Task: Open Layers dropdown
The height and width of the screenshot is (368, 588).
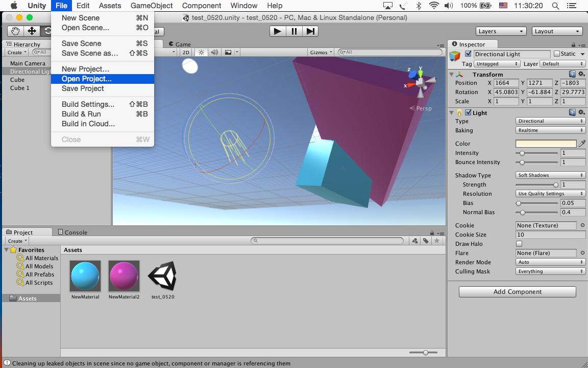Action: (501, 31)
